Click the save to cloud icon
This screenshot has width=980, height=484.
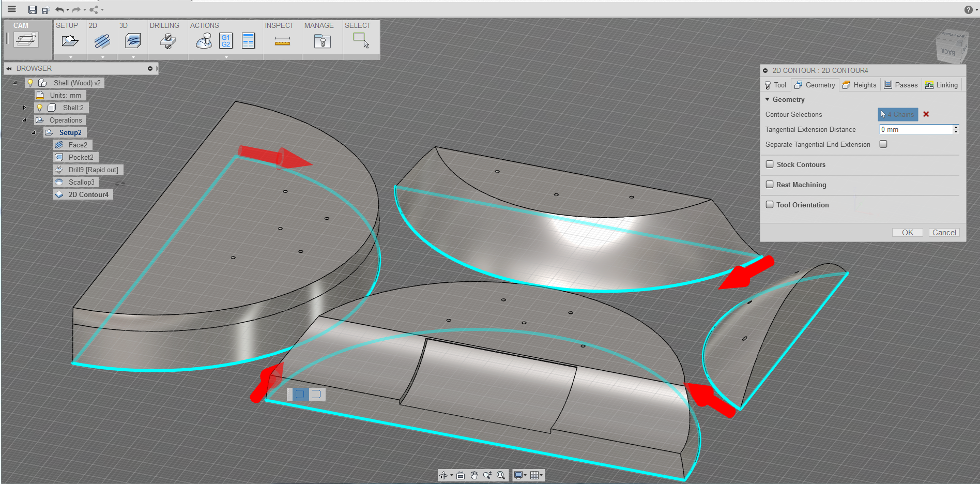coord(45,10)
